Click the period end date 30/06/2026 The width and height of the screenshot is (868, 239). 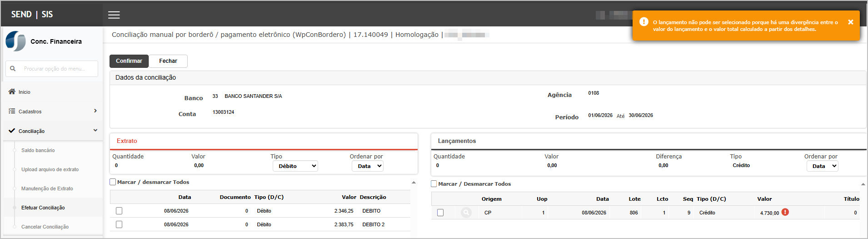coord(641,115)
